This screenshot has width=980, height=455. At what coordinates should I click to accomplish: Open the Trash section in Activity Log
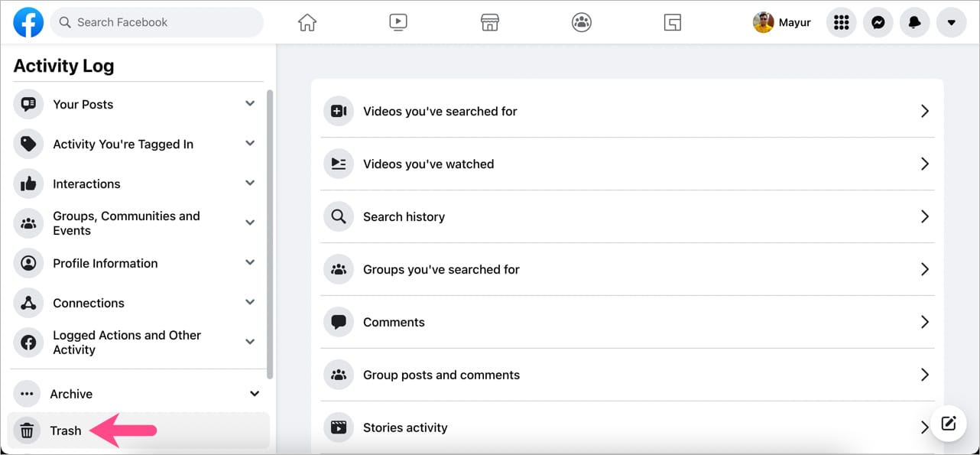tap(66, 431)
